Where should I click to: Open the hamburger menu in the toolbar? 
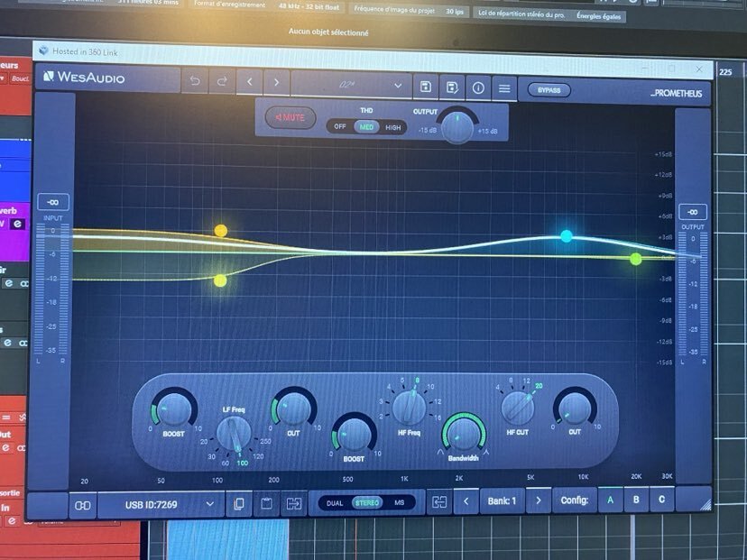point(504,88)
